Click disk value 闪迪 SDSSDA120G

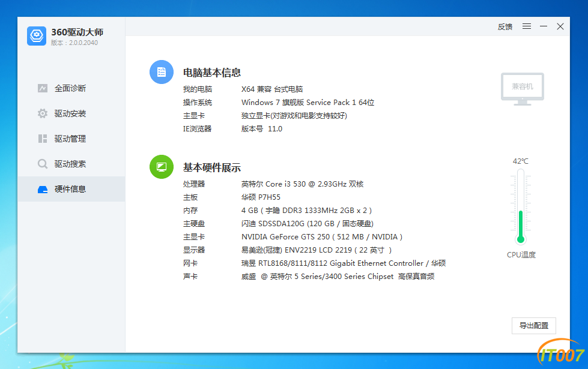pyautogui.click(x=307, y=224)
